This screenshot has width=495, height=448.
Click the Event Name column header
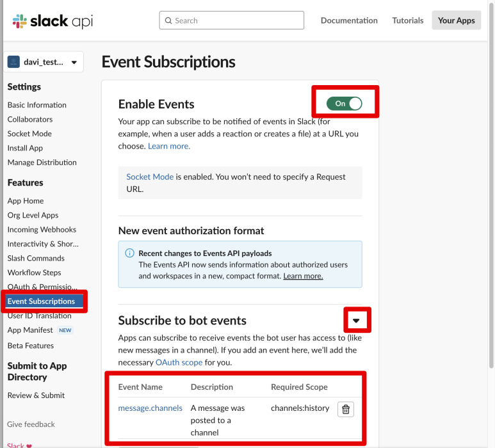140,387
